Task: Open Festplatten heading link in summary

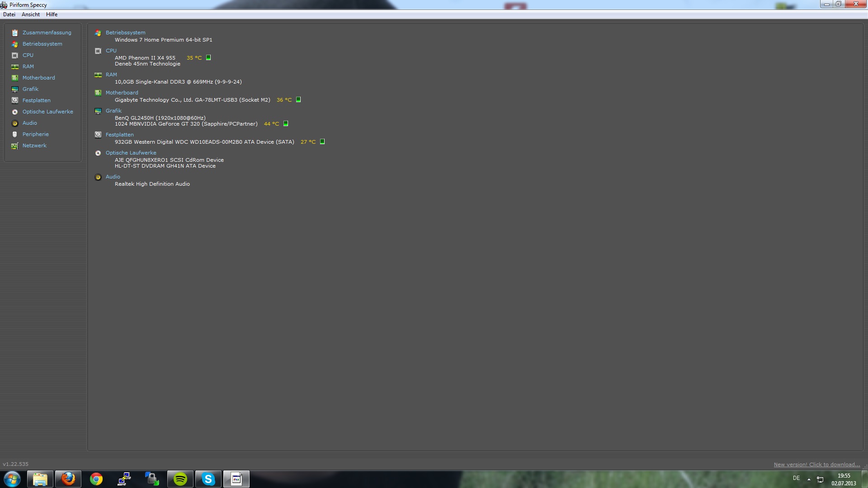Action: point(120,135)
